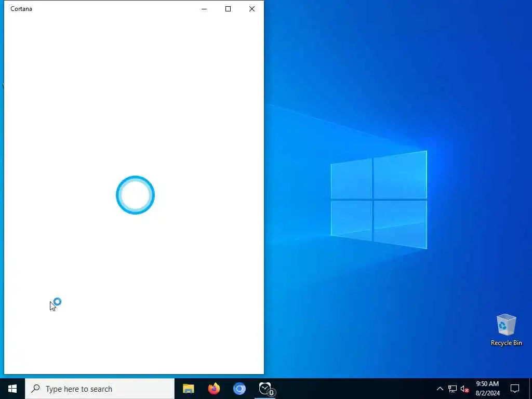Launch Firefox from the taskbar
This screenshot has height=399, width=532.
tap(214, 389)
